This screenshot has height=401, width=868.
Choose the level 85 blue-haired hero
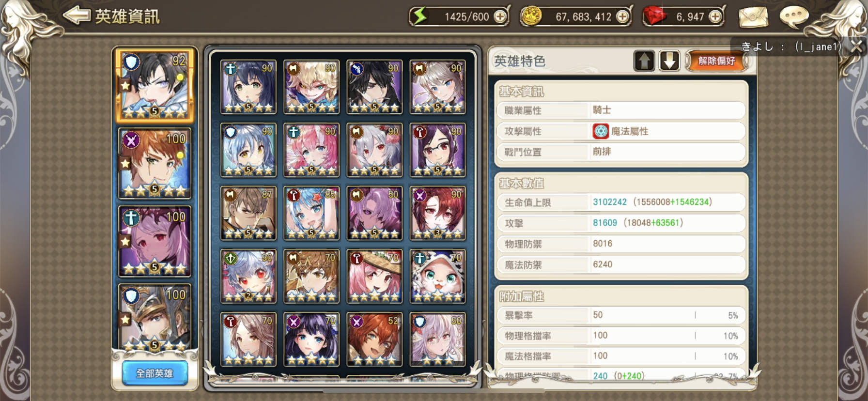point(311,213)
